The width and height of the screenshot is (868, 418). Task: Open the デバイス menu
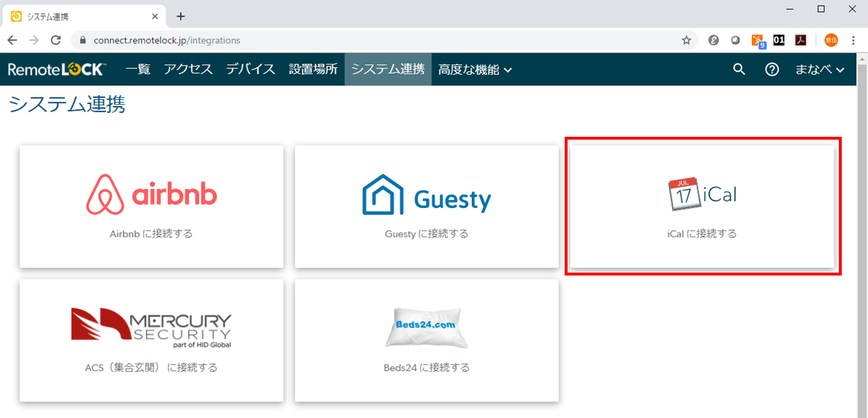(x=251, y=70)
